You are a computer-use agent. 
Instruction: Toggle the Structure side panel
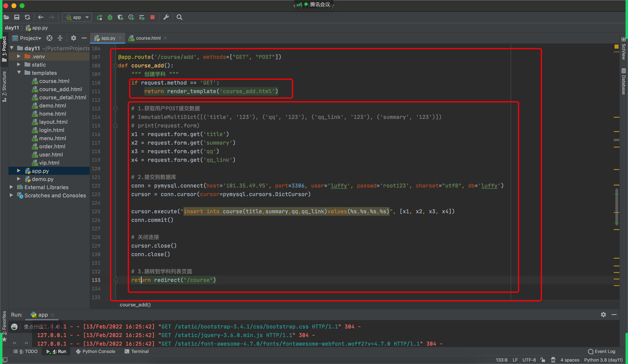pyautogui.click(x=4, y=86)
